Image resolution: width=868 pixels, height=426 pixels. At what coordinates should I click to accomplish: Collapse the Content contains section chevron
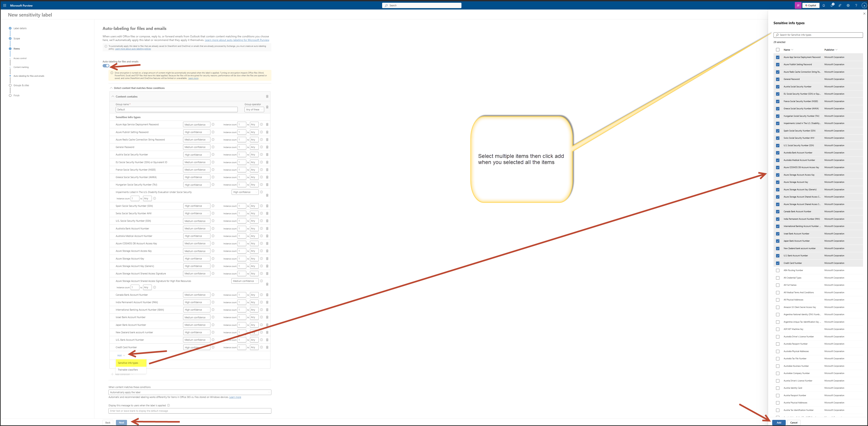[113, 96]
